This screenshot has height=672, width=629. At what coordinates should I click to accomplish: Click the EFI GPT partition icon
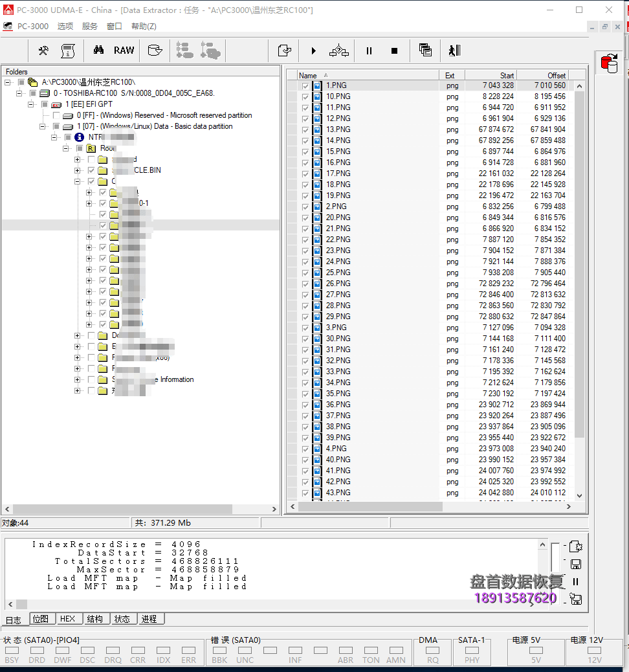point(56,104)
